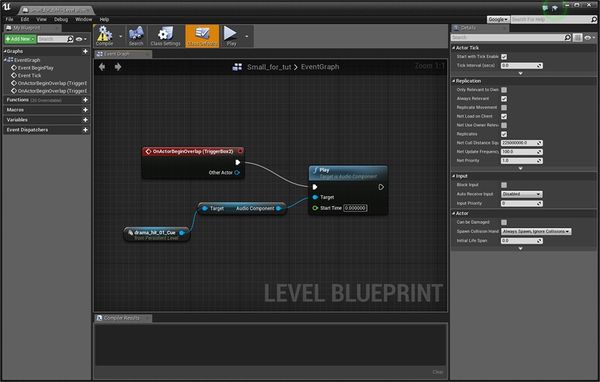The width and height of the screenshot is (600, 382).
Task: Open Class Settings from toolbar
Action: click(x=165, y=36)
